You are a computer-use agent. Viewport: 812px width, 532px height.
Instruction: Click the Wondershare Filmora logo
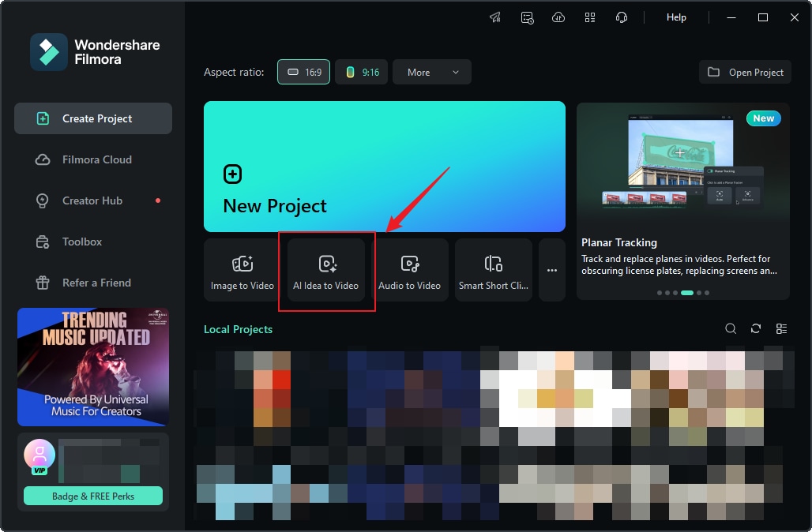click(49, 52)
